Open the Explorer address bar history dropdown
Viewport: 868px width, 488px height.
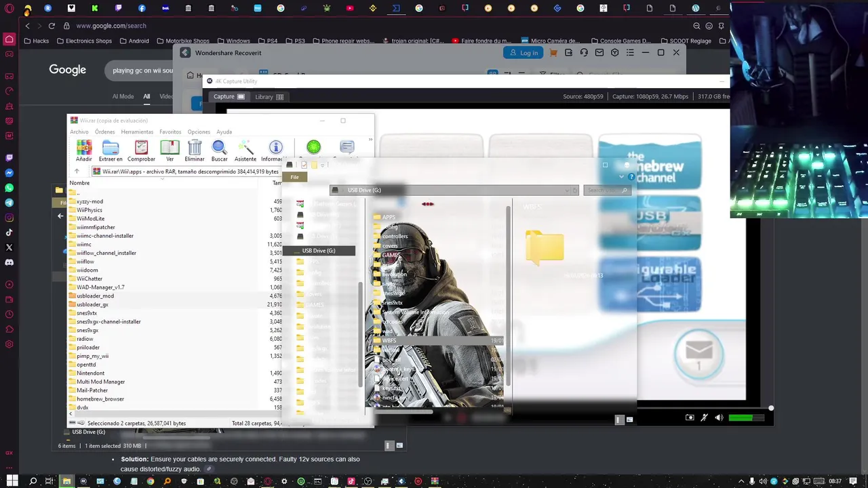[x=567, y=190]
